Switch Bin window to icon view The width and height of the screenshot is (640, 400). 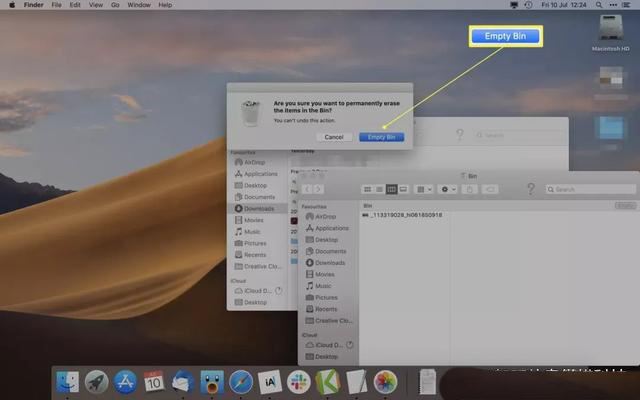pos(367,189)
